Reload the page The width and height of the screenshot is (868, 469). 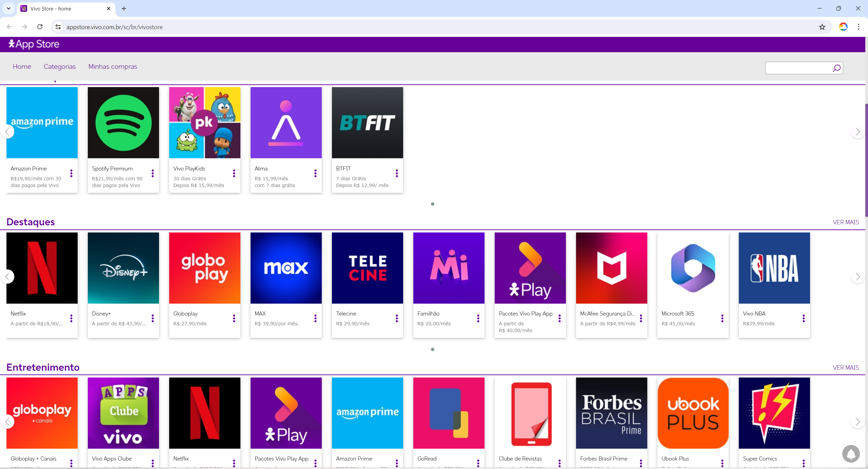coord(40,27)
